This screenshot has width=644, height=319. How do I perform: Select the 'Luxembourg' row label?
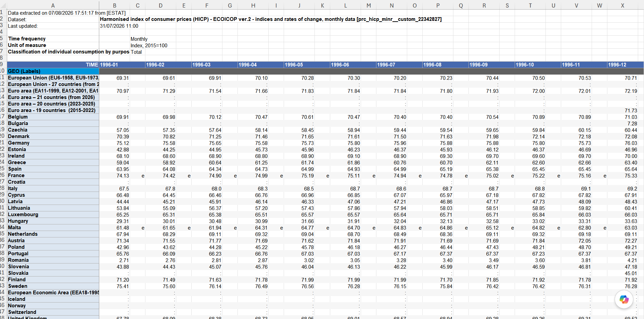point(53,214)
